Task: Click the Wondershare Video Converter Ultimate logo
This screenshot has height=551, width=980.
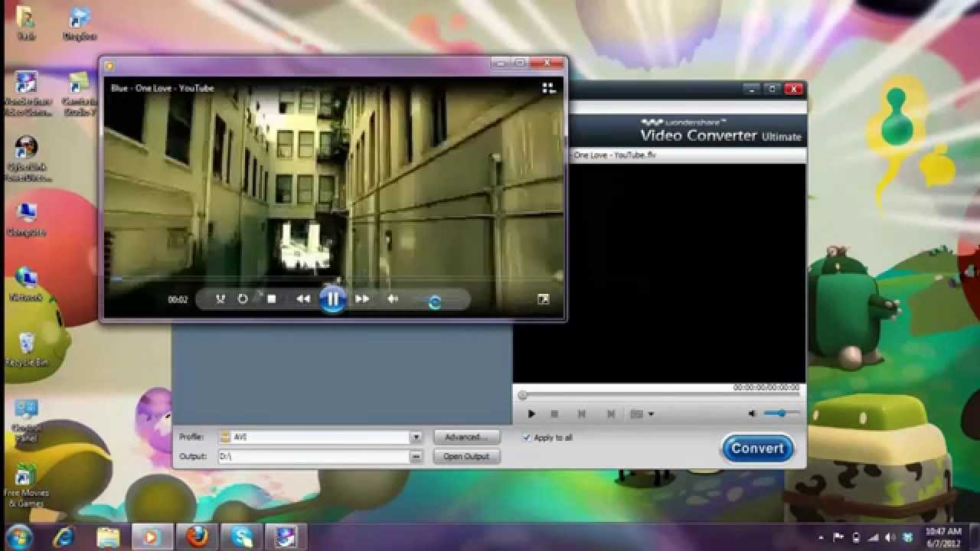Action: point(721,131)
